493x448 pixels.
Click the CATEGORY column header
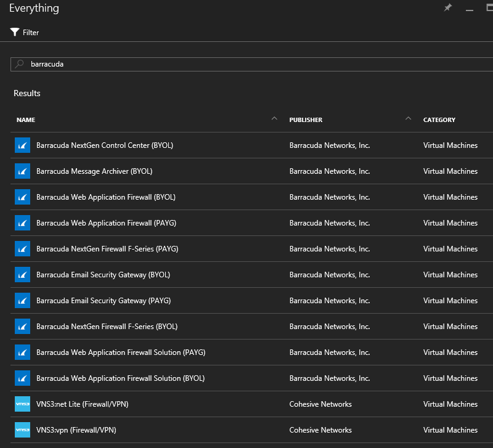coord(439,120)
